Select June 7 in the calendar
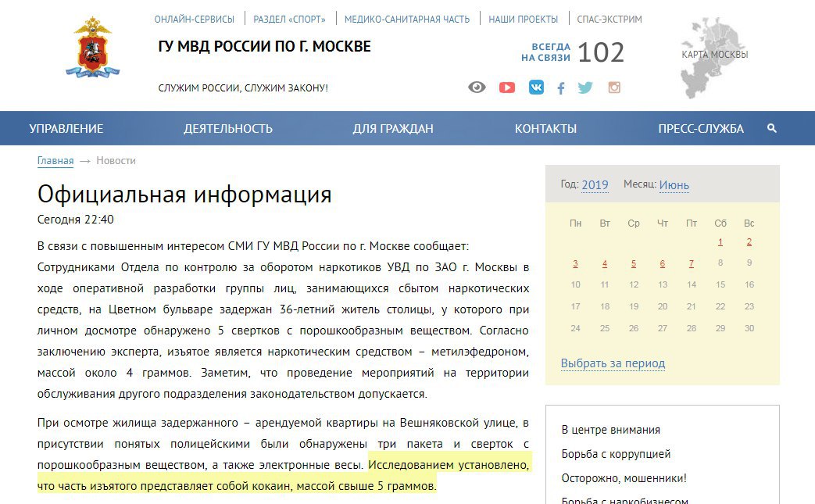 [x=692, y=263]
